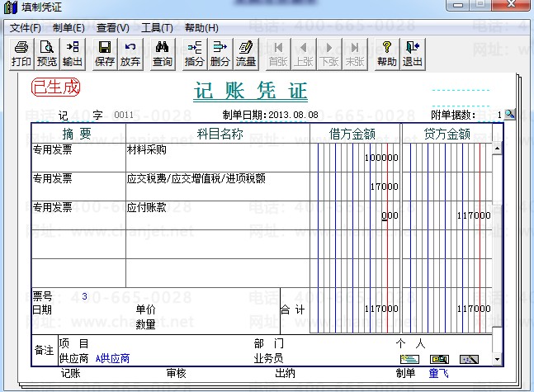
Task: Open 流量 cash flow icon
Action: pyautogui.click(x=246, y=54)
